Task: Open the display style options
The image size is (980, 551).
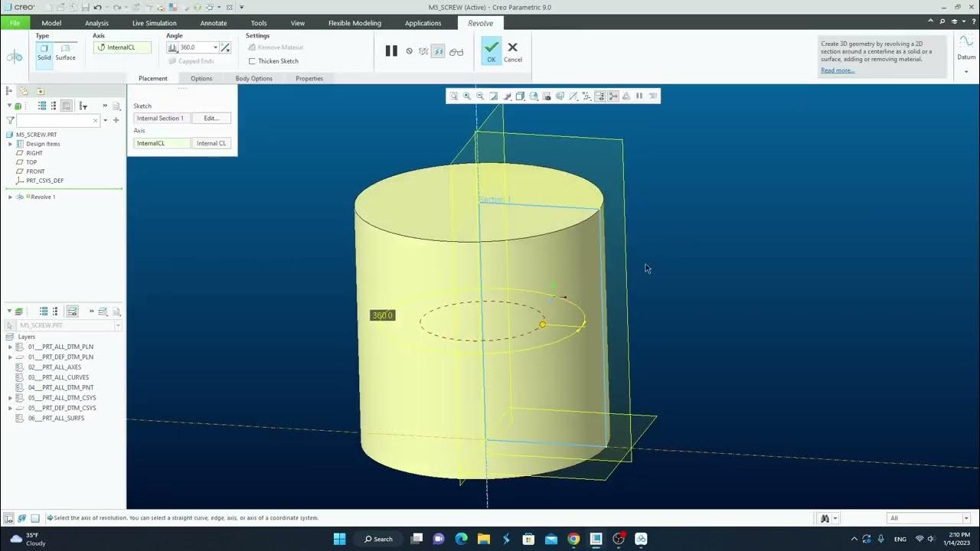Action: (x=520, y=96)
